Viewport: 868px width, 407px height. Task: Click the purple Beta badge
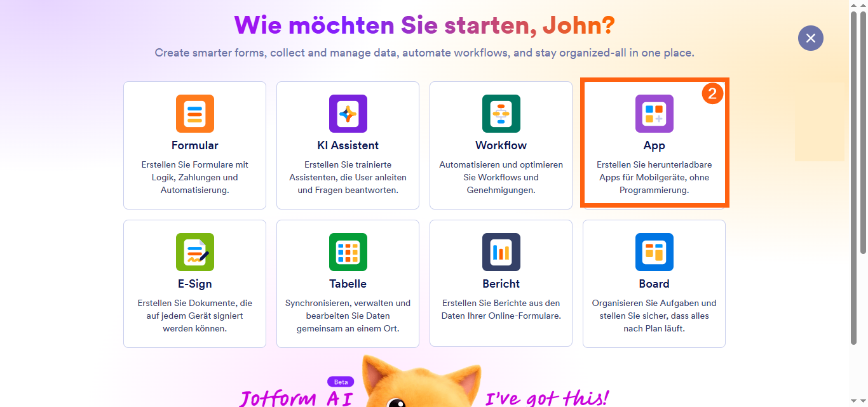coord(340,382)
